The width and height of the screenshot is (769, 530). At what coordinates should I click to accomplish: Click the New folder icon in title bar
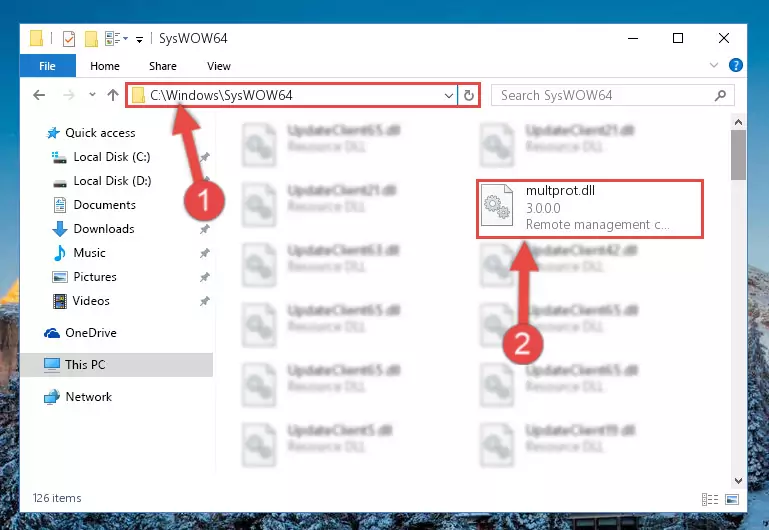click(x=91, y=38)
